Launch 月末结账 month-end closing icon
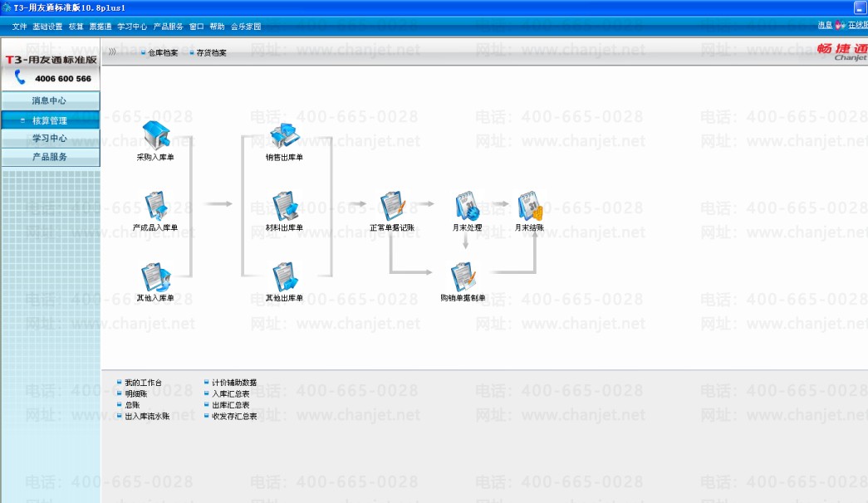868x503 pixels. tap(530, 206)
